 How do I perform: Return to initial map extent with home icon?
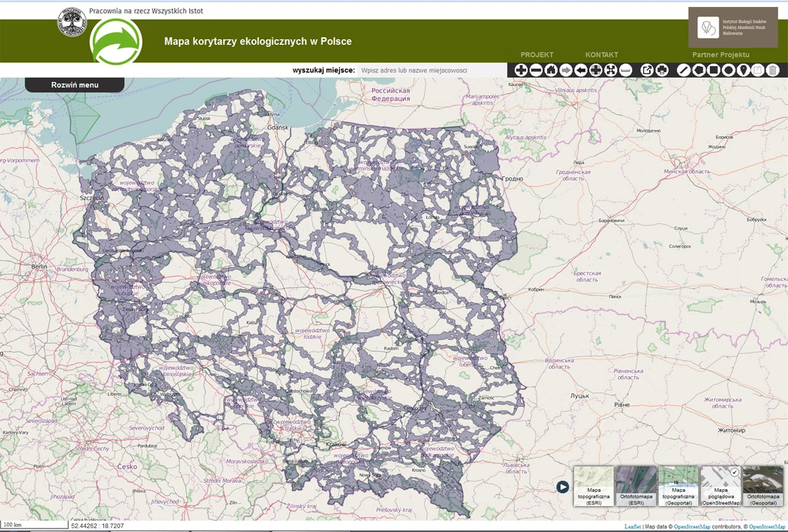551,69
